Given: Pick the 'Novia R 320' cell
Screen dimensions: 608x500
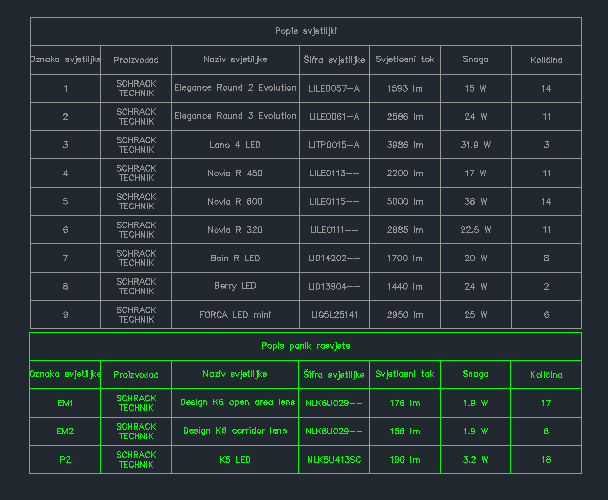Looking at the screenshot, I should click(235, 230).
